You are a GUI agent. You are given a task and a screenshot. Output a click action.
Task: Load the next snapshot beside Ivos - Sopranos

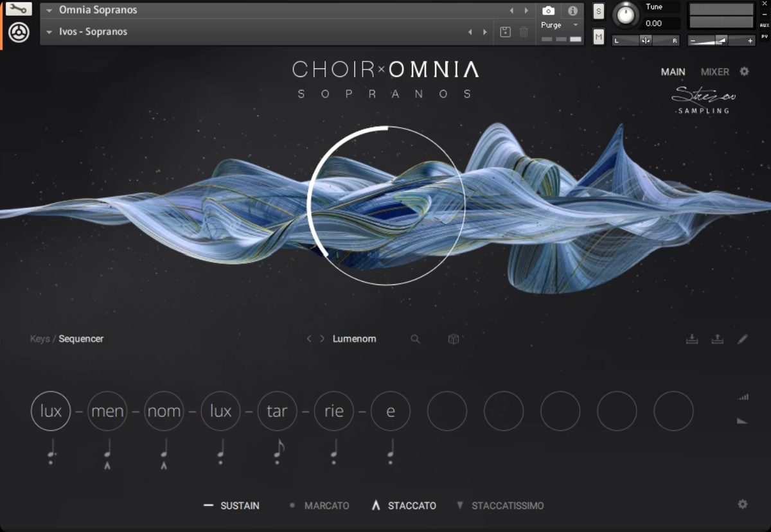coord(484,32)
